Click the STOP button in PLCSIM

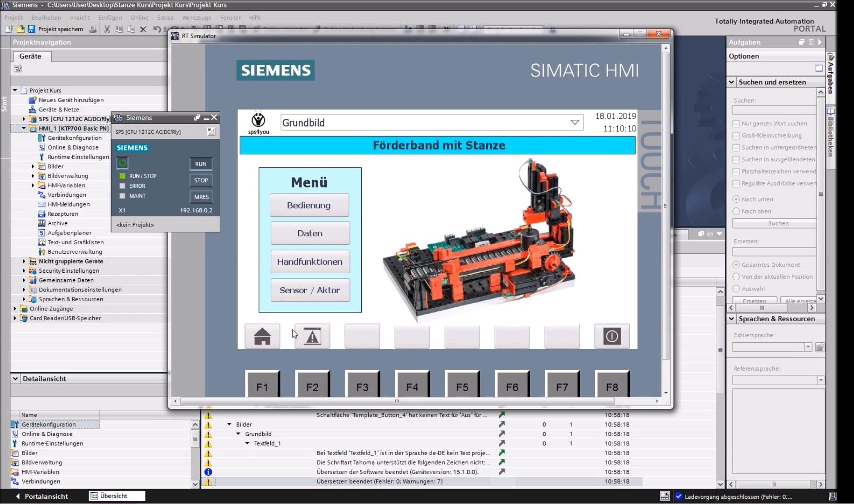[201, 180]
